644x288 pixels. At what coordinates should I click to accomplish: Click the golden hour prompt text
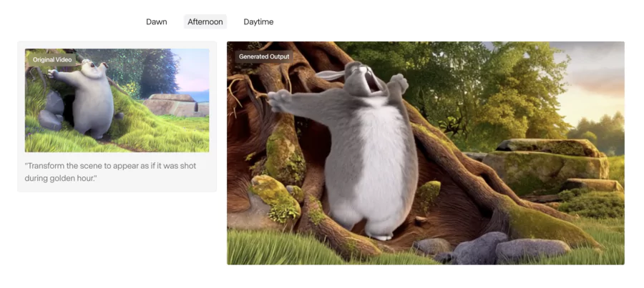coord(110,172)
